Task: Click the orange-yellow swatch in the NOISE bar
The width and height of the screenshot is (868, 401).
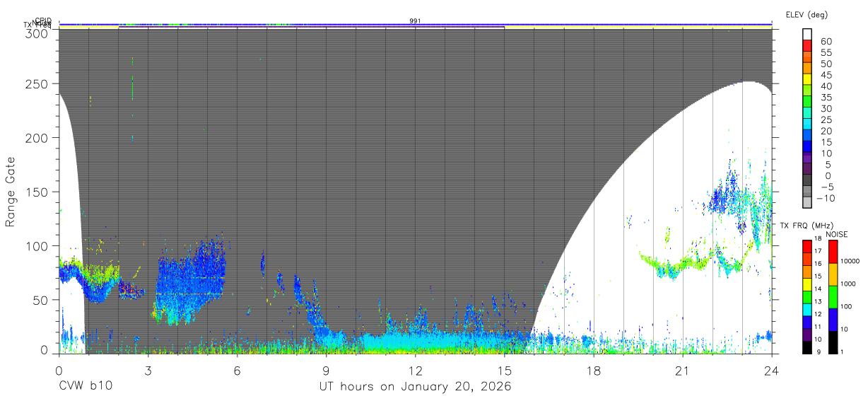Action: (833, 274)
